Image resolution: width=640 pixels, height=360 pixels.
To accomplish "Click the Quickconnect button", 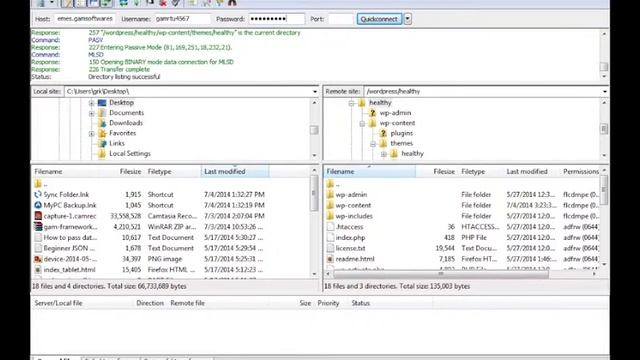I will click(x=379, y=19).
